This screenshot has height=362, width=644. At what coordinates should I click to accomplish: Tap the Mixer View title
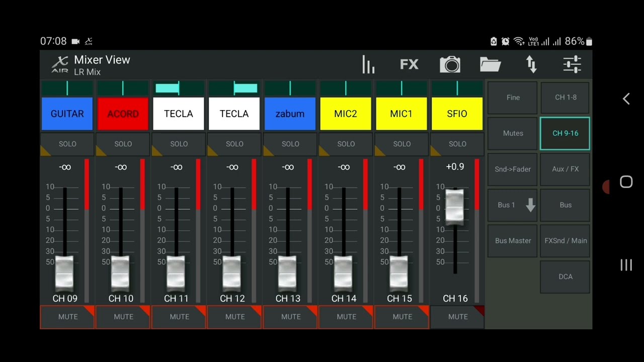tap(102, 60)
